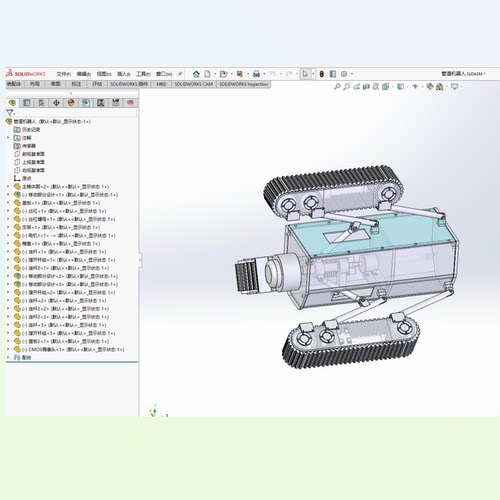Open the Display Style icon
500x500 pixels.
401,87
